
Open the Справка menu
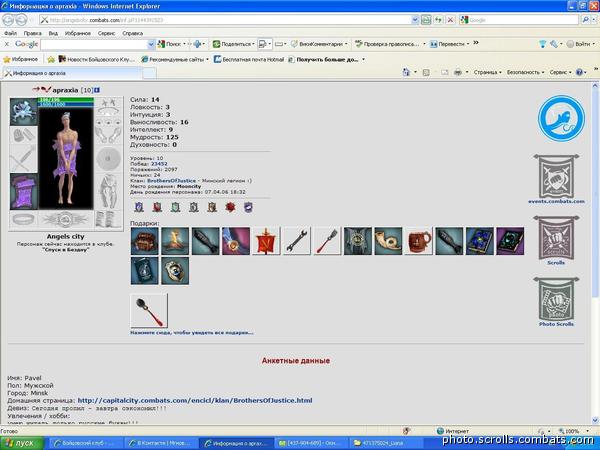(132, 33)
